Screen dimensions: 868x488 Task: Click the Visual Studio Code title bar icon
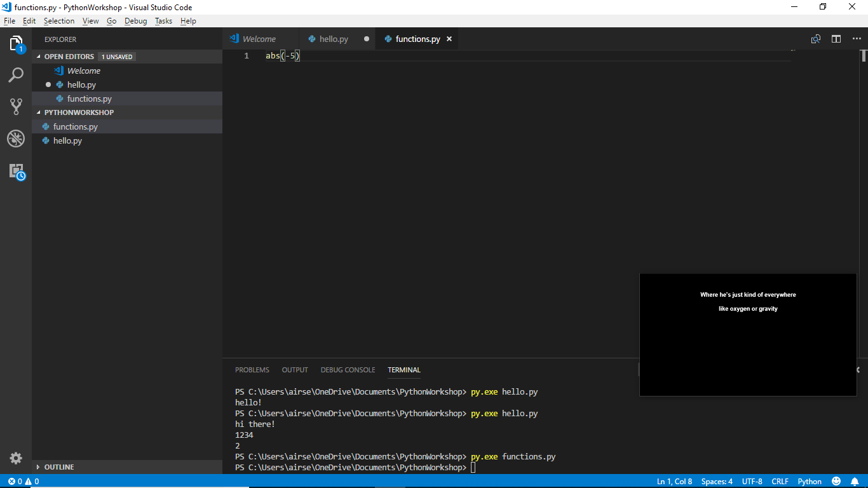pyautogui.click(x=7, y=7)
